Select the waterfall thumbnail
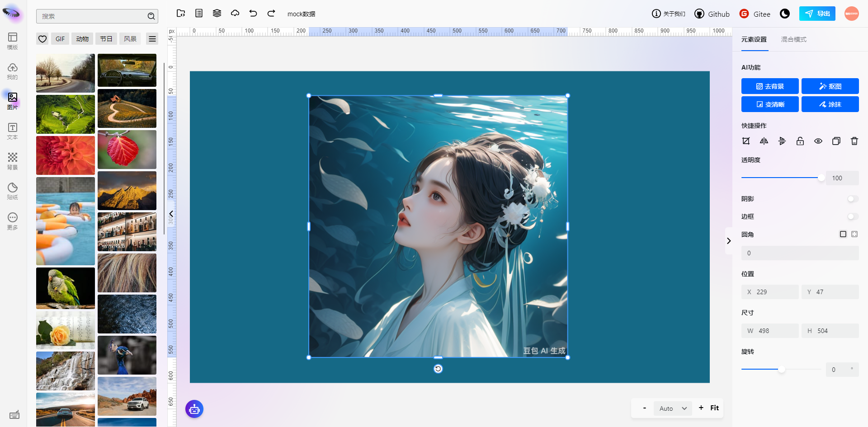868x427 pixels. click(x=66, y=371)
